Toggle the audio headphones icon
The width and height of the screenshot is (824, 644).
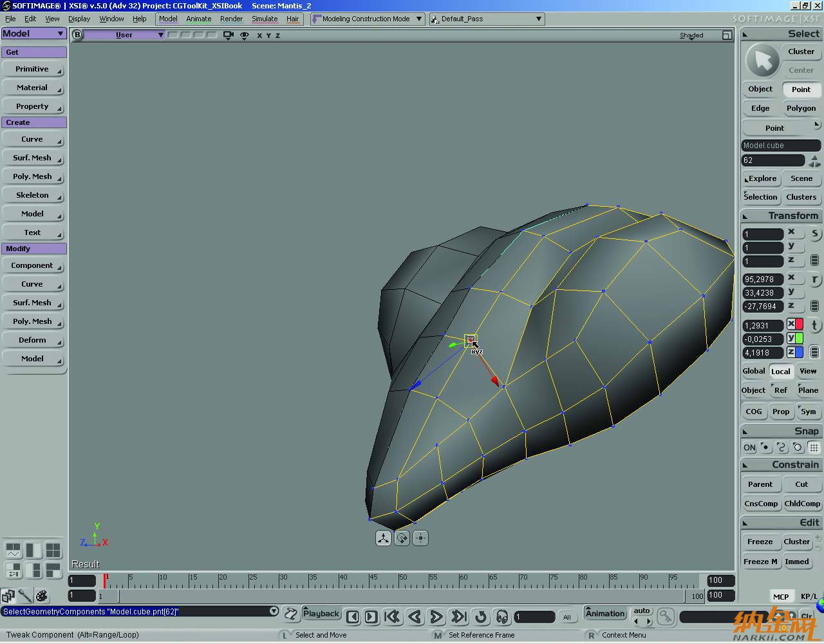tap(502, 617)
